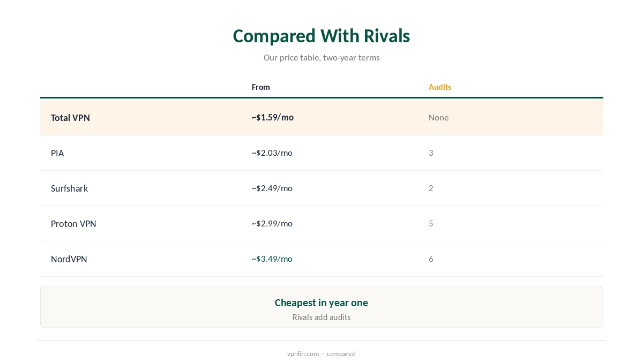Click the 'Audits' column header
Viewport: 643px width, 364px height.
point(440,87)
